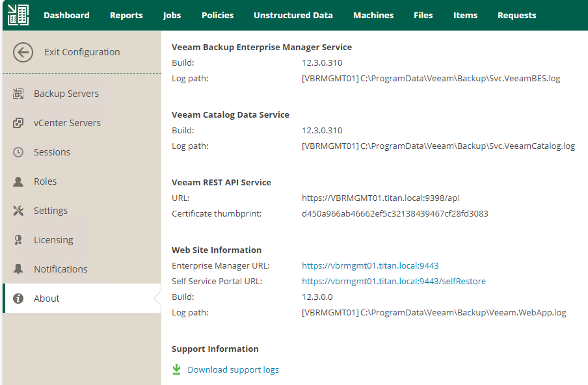This screenshot has height=385, width=588.
Task: Click the Svc.VeeamBES.log log path
Action: [431, 79]
